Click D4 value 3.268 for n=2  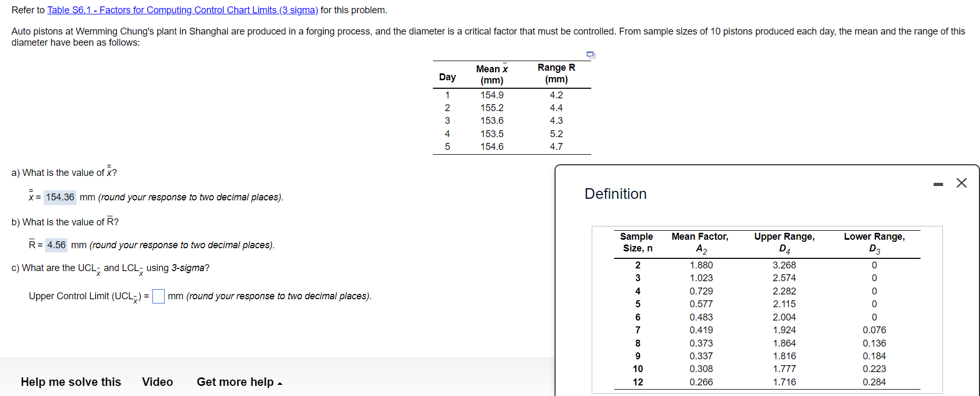point(785,265)
